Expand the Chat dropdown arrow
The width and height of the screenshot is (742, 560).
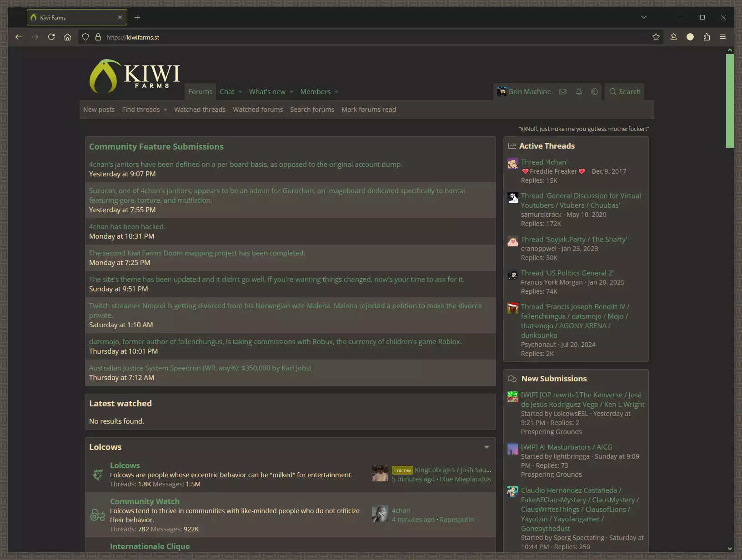240,92
